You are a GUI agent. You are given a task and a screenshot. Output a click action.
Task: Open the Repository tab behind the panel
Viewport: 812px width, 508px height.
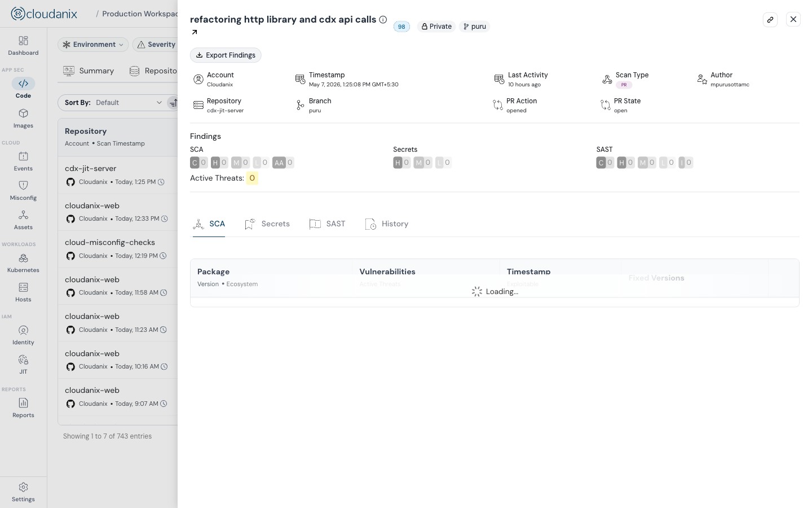point(153,71)
